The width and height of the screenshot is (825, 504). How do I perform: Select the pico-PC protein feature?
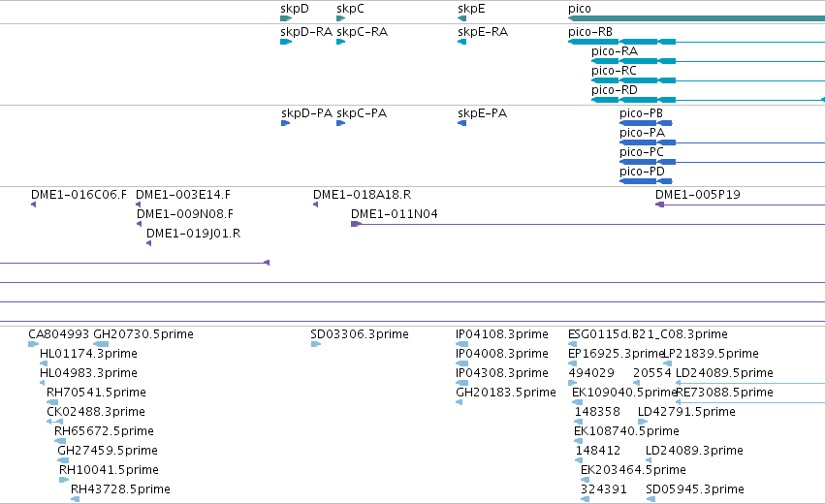722,162
